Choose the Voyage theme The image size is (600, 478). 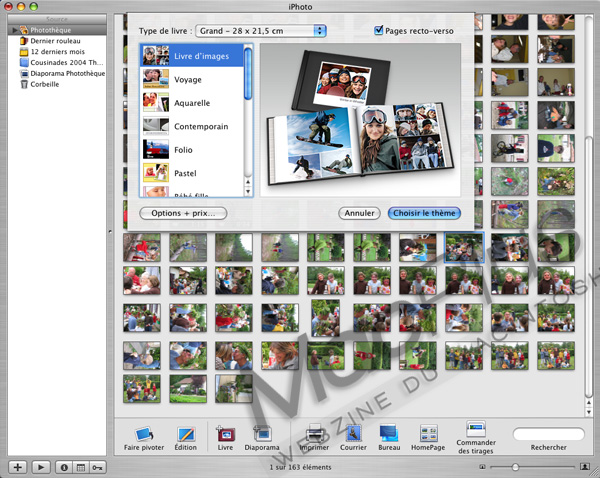[x=192, y=80]
